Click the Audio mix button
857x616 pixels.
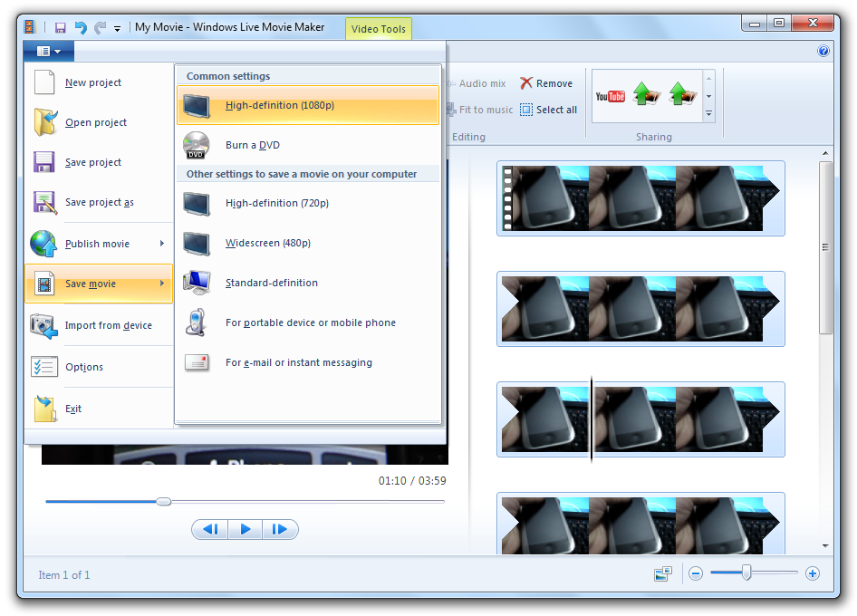coord(477,83)
